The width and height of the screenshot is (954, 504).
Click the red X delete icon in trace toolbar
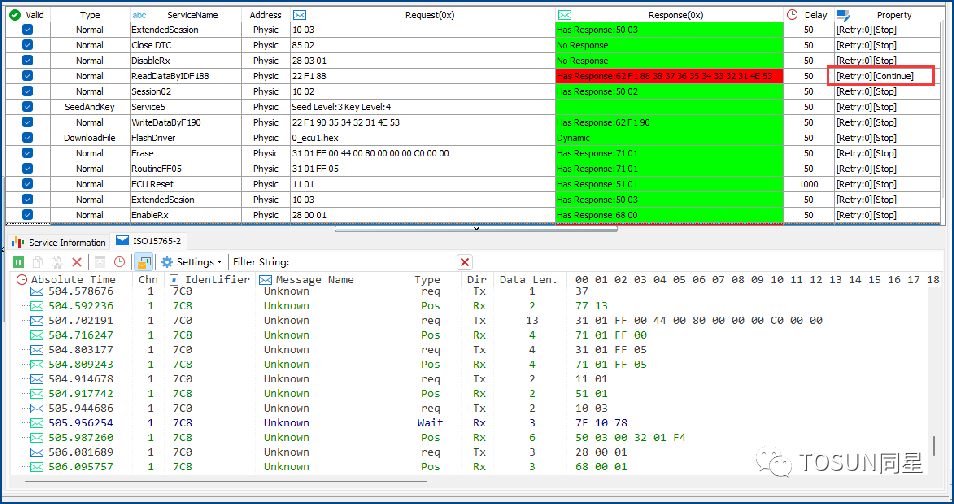77,262
